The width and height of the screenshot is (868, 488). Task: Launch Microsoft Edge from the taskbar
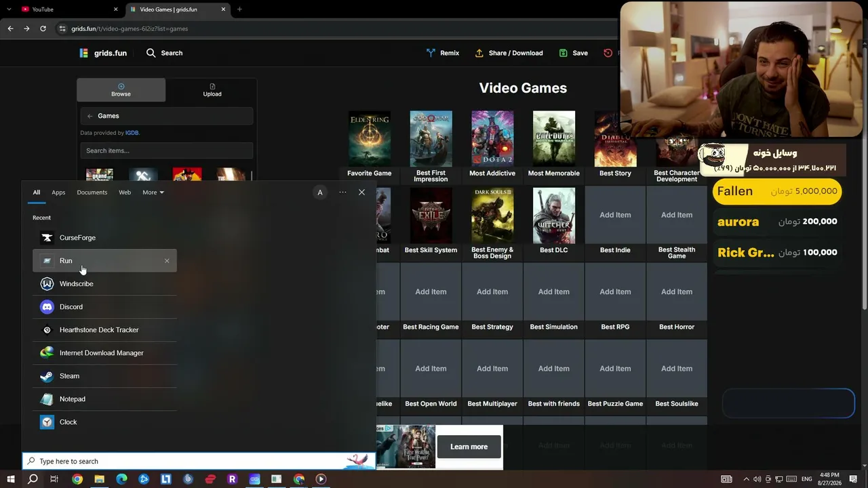[x=121, y=479]
